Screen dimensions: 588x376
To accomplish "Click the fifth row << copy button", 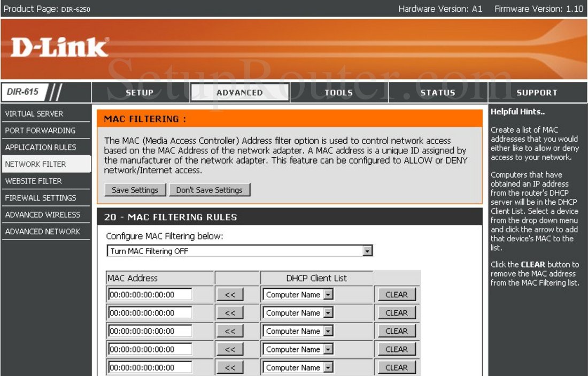I will (x=230, y=367).
